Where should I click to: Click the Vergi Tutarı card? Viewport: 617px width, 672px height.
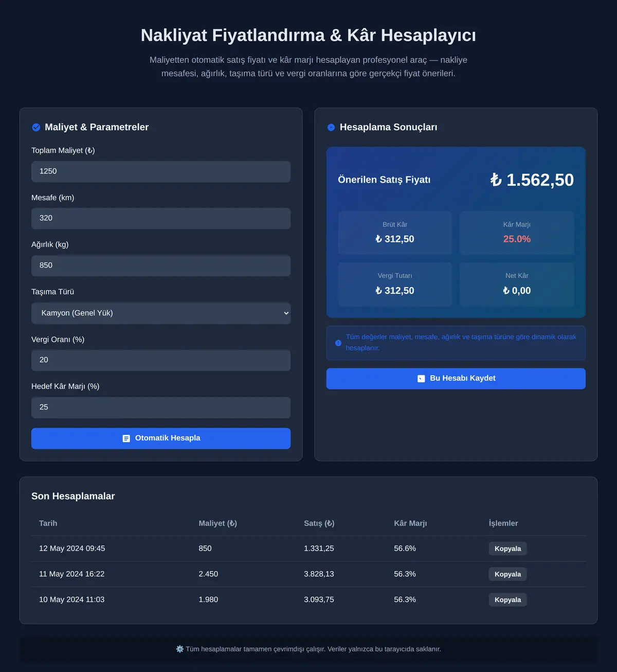[x=395, y=285]
